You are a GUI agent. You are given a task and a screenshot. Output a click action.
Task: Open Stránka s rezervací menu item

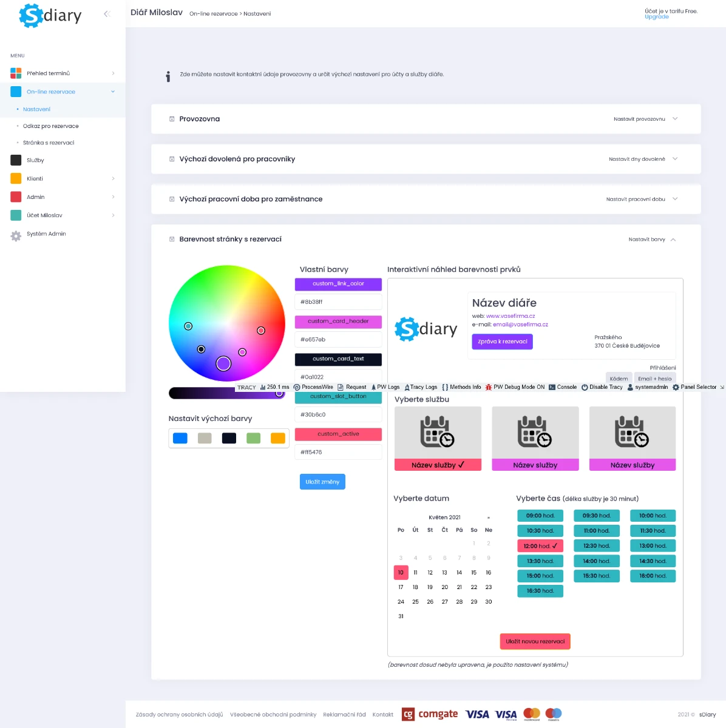(x=49, y=143)
